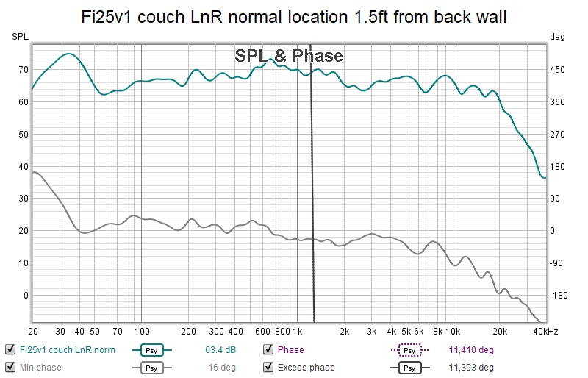588x378 pixels.
Task: Select the Min phase legend label
Action: (x=40, y=368)
